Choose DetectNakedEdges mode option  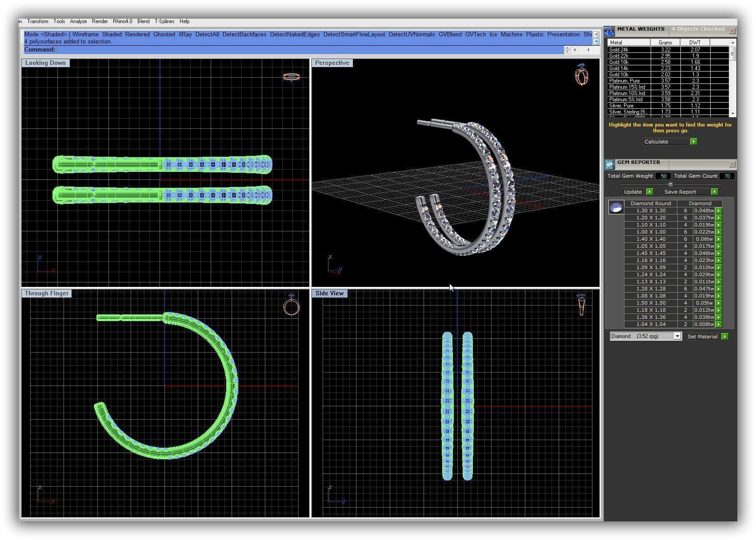(x=295, y=34)
